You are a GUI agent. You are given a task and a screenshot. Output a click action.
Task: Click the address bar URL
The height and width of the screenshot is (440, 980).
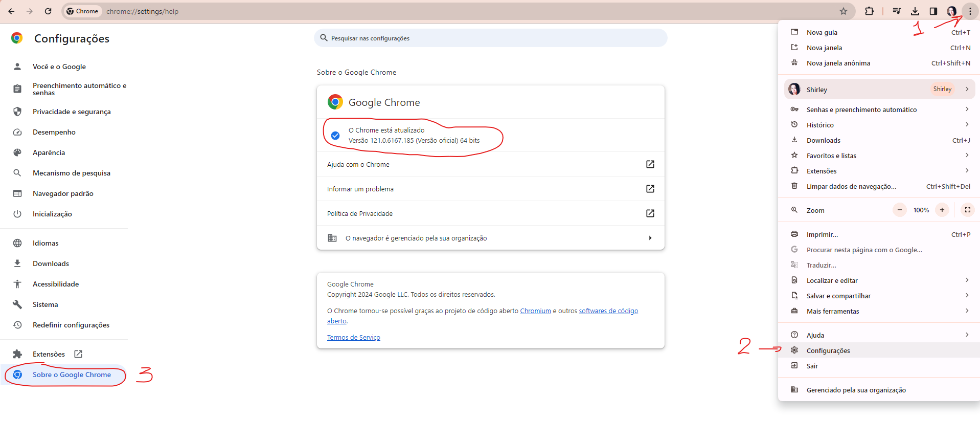(x=142, y=11)
